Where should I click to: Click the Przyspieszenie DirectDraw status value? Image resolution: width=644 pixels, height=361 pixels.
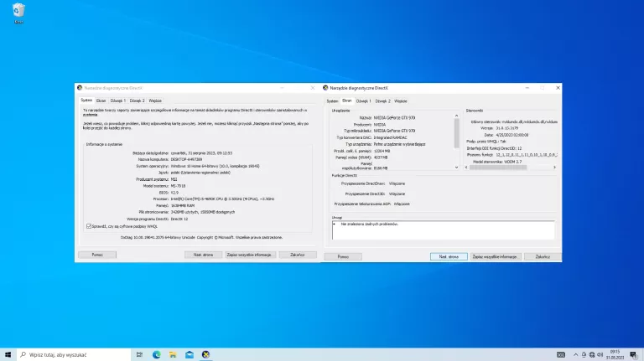[397, 183]
